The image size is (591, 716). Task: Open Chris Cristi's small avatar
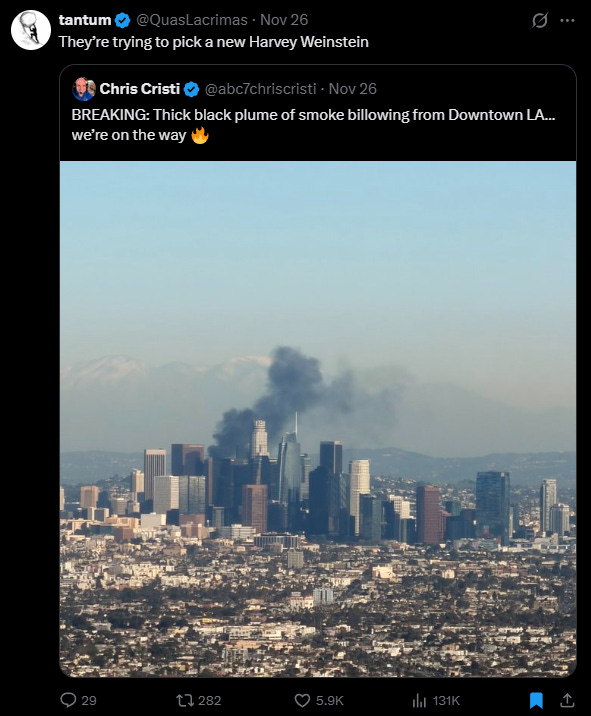point(84,89)
